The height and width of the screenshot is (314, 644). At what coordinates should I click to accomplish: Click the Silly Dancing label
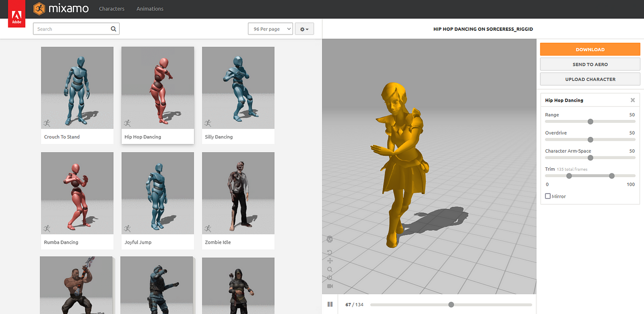click(x=219, y=137)
